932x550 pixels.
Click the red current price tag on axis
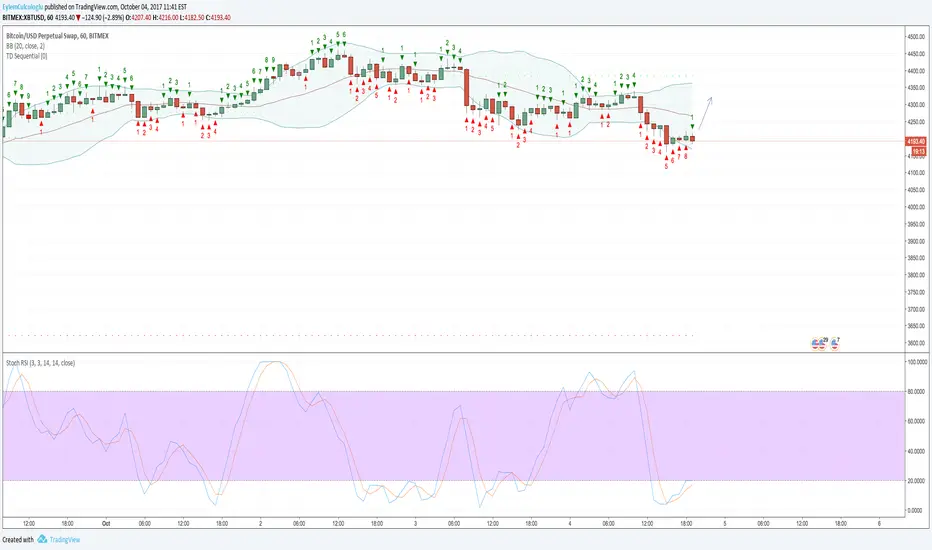[x=916, y=141]
